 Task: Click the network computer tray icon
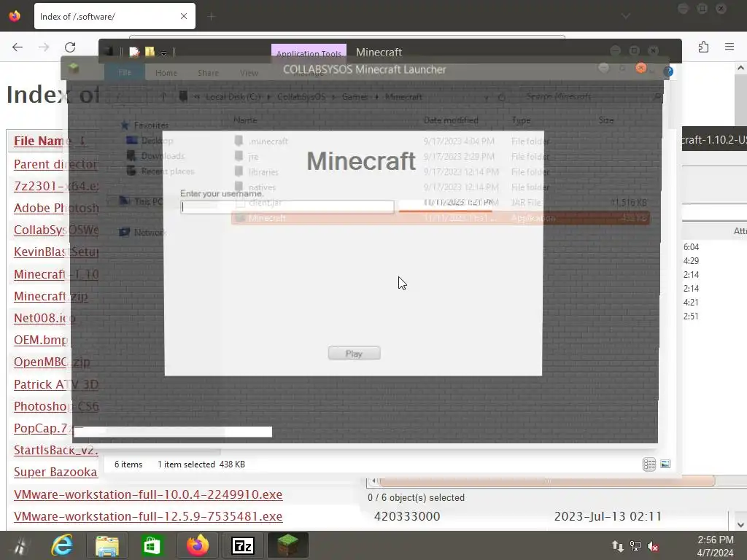tap(635, 547)
